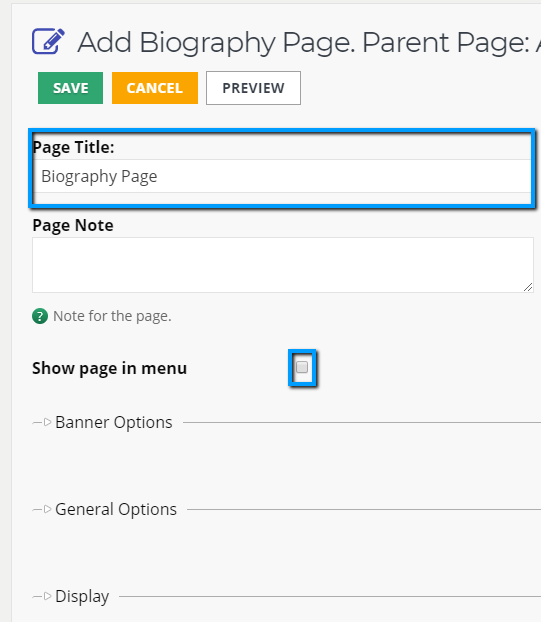Save the biography page with the green SAVE button

pyautogui.click(x=71, y=88)
